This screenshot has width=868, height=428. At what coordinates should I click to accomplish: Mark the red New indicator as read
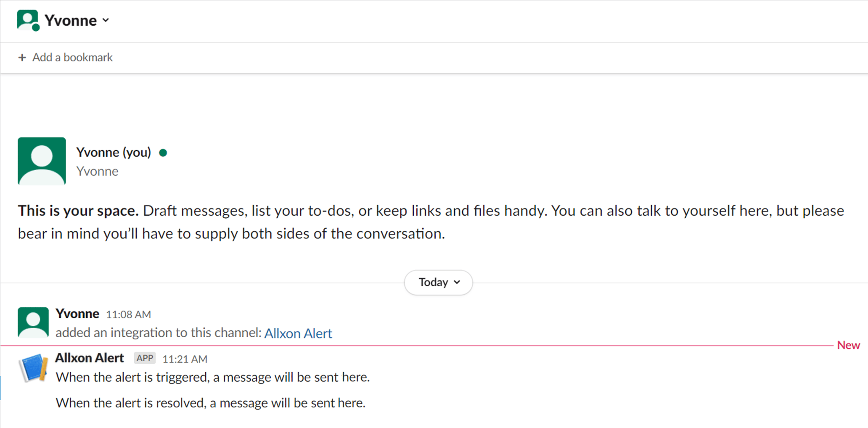[x=849, y=345]
